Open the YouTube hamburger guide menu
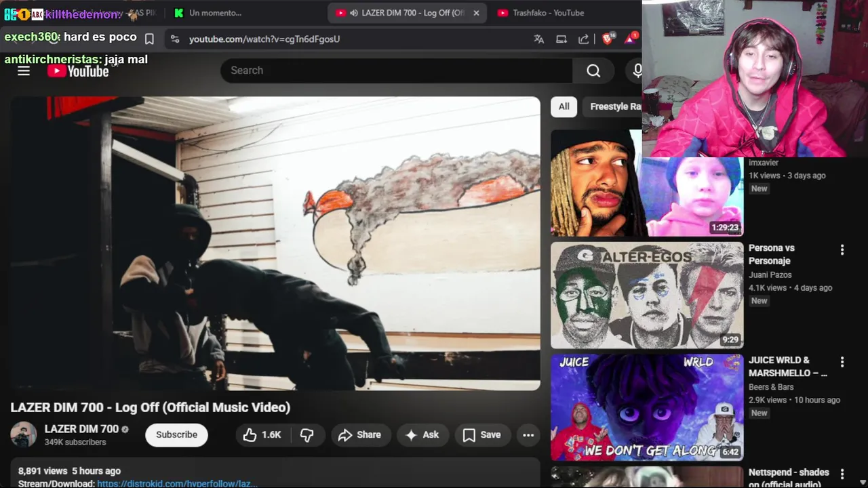 click(24, 70)
